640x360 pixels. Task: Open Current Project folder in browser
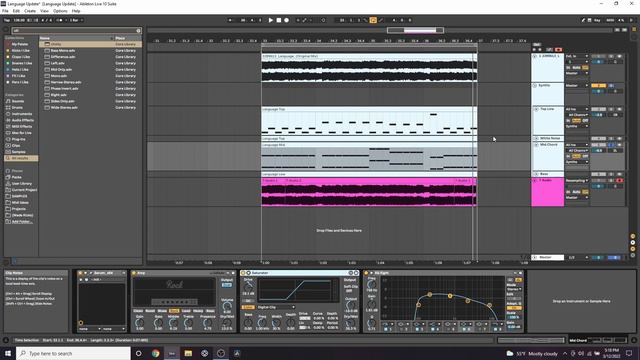(24, 190)
